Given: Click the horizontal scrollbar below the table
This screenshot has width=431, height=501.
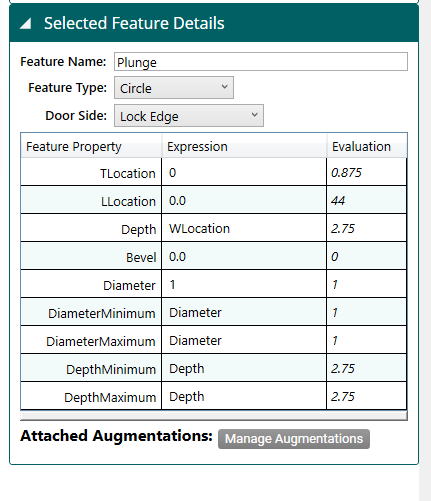Looking at the screenshot, I should [214, 415].
